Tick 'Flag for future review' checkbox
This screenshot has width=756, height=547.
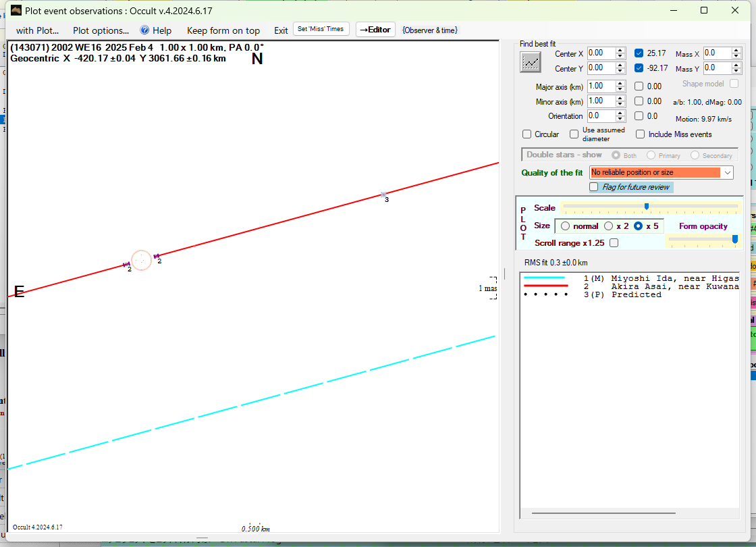pyautogui.click(x=594, y=187)
